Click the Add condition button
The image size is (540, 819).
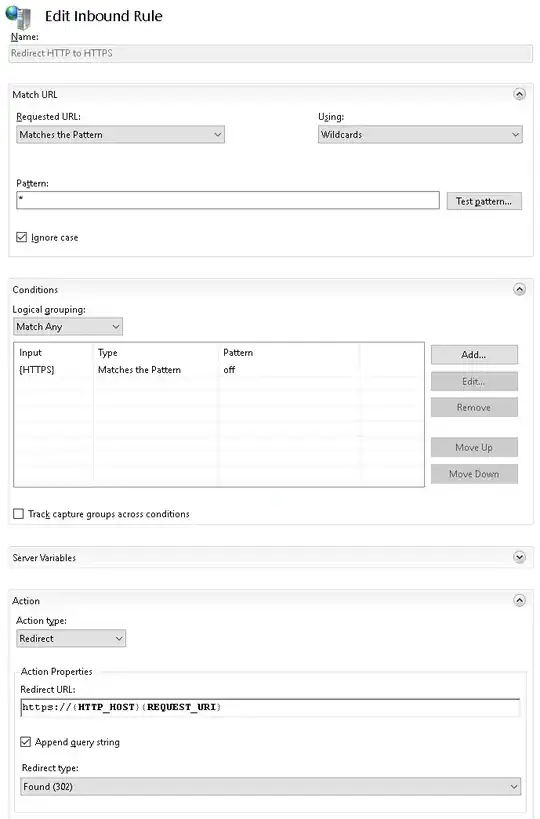pyautogui.click(x=474, y=355)
